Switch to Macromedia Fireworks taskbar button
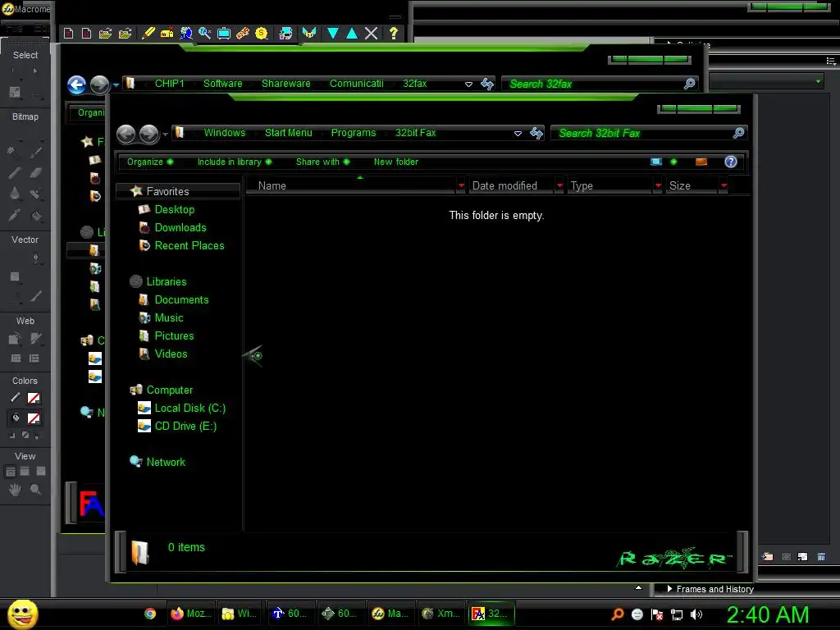This screenshot has height=630, width=840. pos(391,614)
